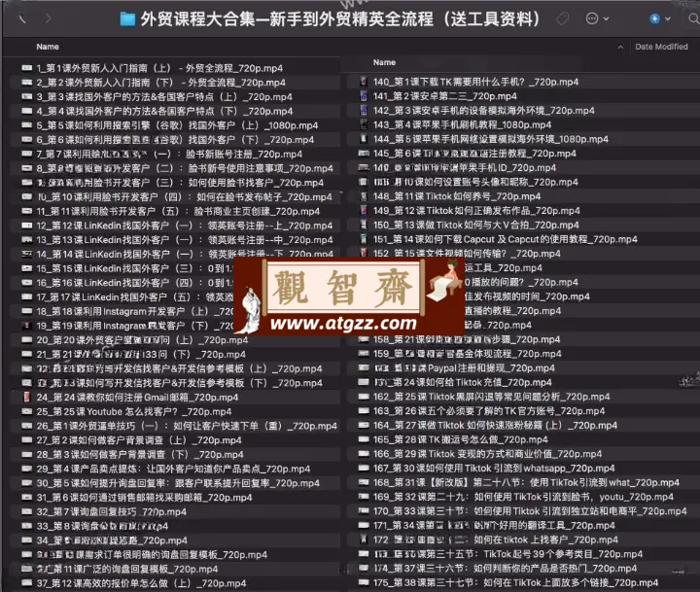Click file icon of 142_第3课安卓手机 row
The height and width of the screenshot is (592, 700).
[x=364, y=110]
